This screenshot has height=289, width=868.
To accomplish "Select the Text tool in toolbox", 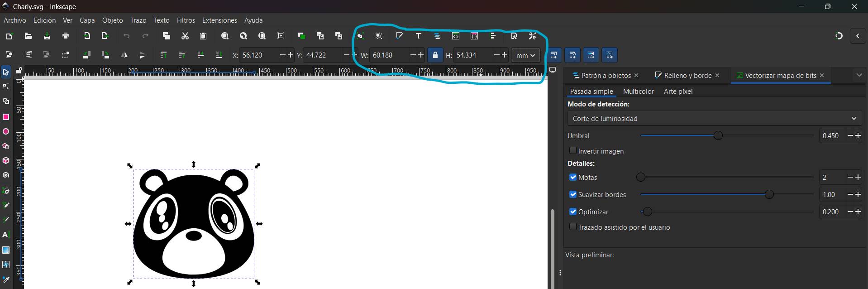I will 6,235.
